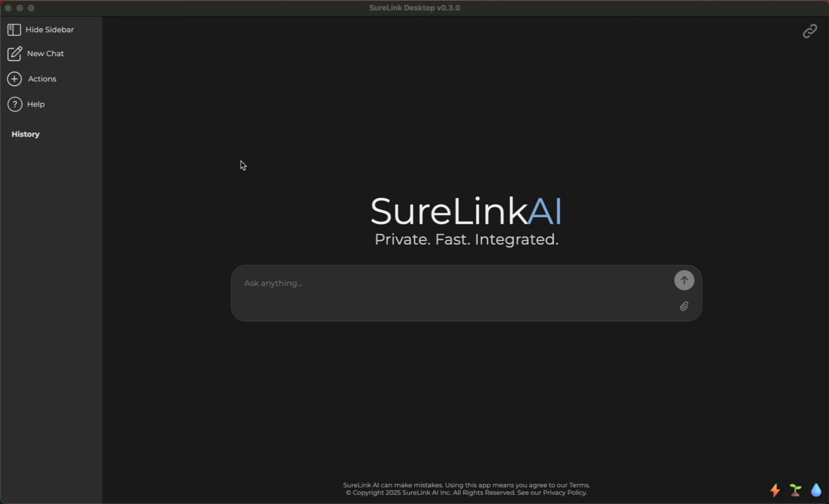Click the blue water droplet icon
The height and width of the screenshot is (504, 829).
[816, 490]
